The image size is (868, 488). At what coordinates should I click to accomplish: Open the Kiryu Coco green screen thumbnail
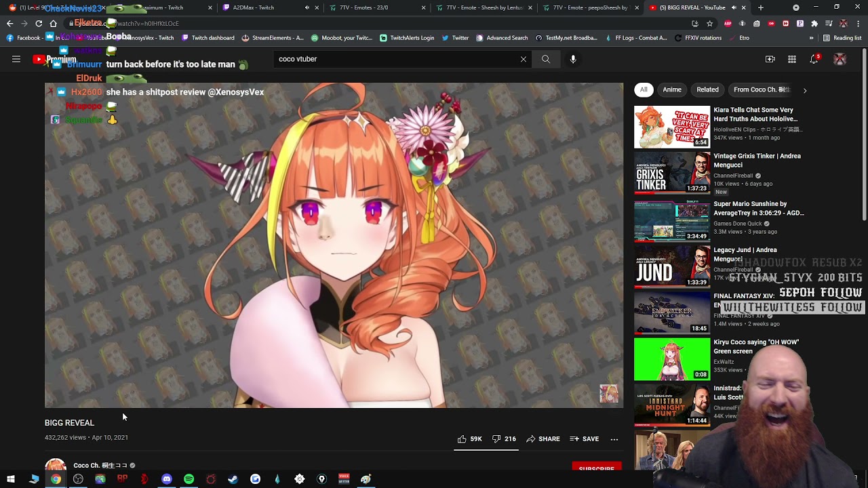(672, 359)
